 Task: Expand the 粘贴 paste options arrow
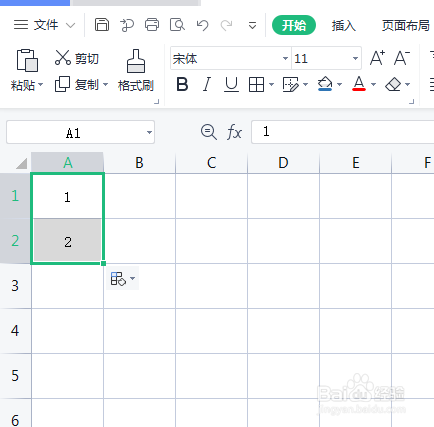pos(41,85)
